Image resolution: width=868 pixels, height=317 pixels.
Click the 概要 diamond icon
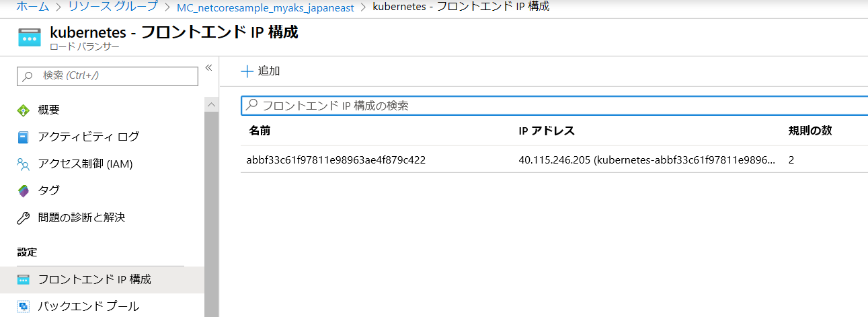(24, 110)
